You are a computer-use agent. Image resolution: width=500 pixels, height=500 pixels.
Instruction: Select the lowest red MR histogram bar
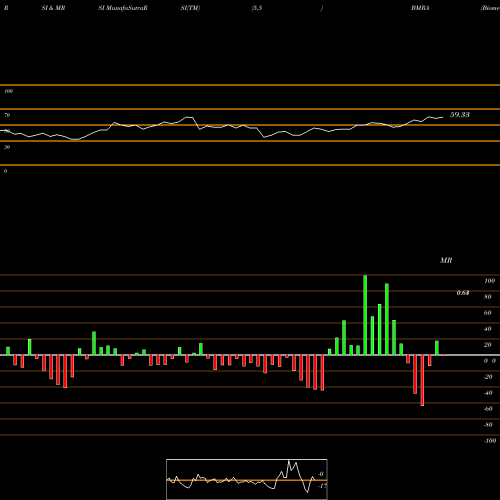[422, 380]
